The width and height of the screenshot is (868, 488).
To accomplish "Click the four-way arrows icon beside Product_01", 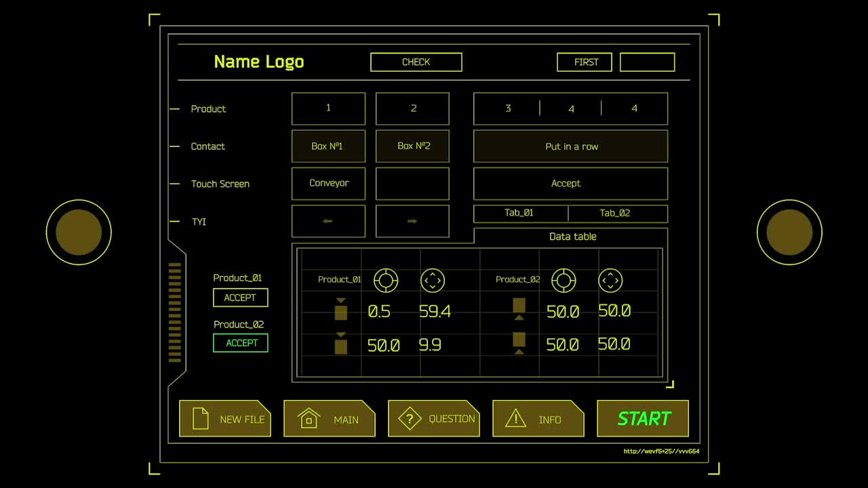I will [433, 280].
